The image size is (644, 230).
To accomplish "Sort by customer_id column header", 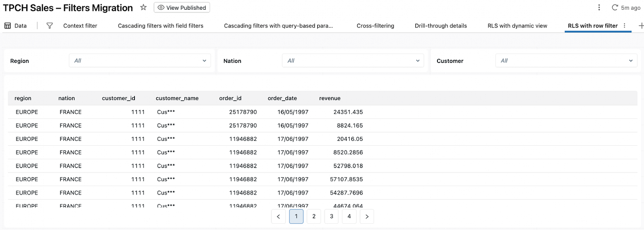I will (x=119, y=98).
